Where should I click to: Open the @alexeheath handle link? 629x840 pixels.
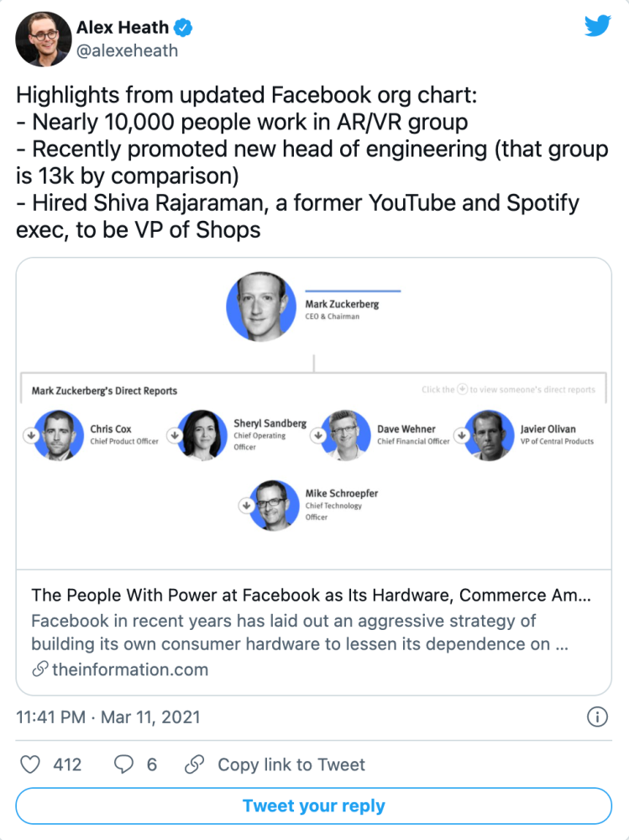click(127, 51)
